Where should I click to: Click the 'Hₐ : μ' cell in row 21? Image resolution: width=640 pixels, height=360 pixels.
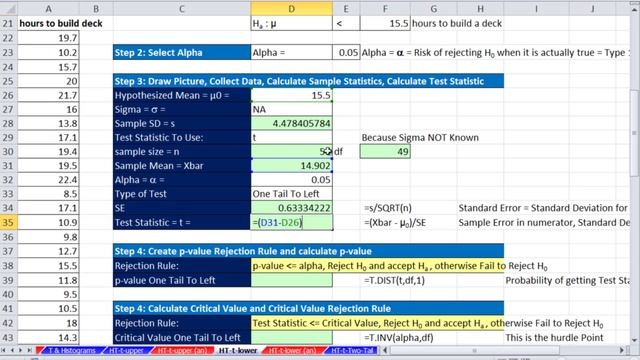coord(291,23)
